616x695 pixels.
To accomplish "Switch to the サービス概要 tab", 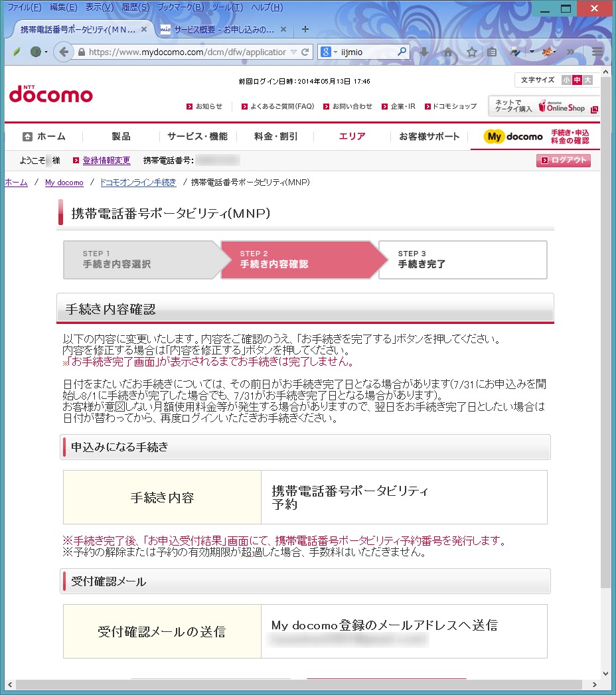I will click(223, 29).
